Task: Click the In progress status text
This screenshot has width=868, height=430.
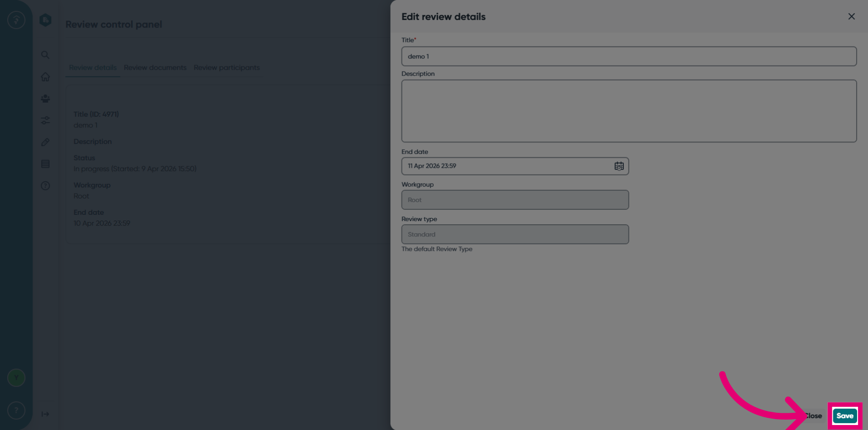Action: tap(135, 169)
